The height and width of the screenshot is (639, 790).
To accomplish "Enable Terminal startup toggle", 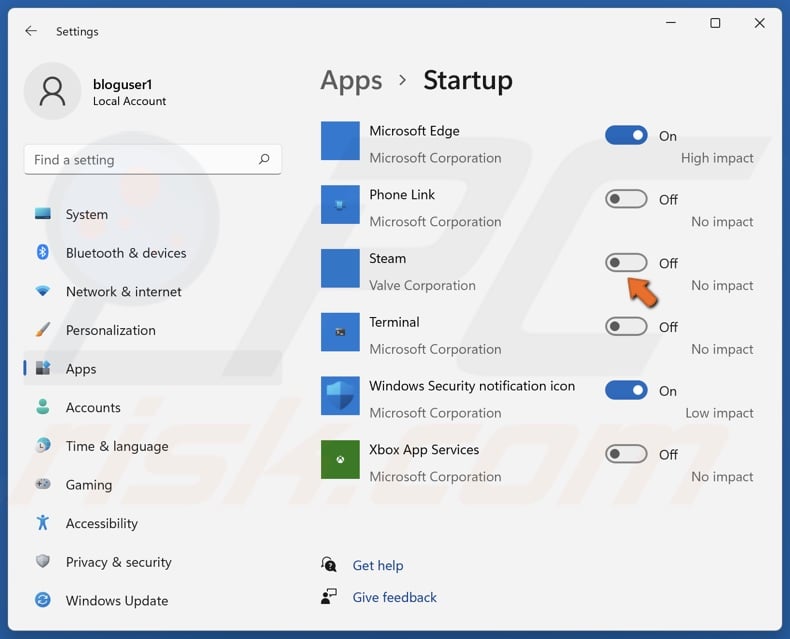I will 626,327.
